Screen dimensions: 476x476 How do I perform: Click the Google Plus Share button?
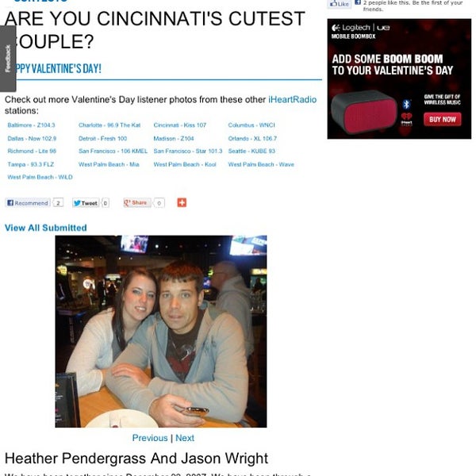click(x=137, y=202)
